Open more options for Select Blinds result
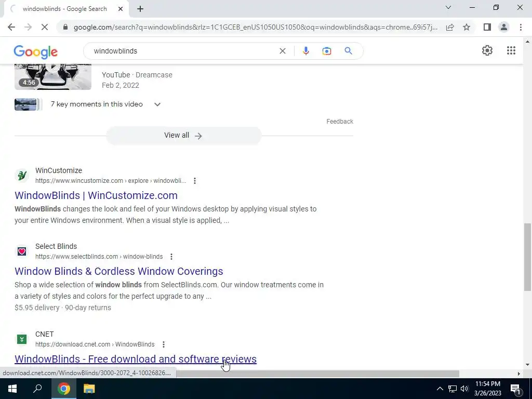The width and height of the screenshot is (532, 399). click(x=171, y=257)
